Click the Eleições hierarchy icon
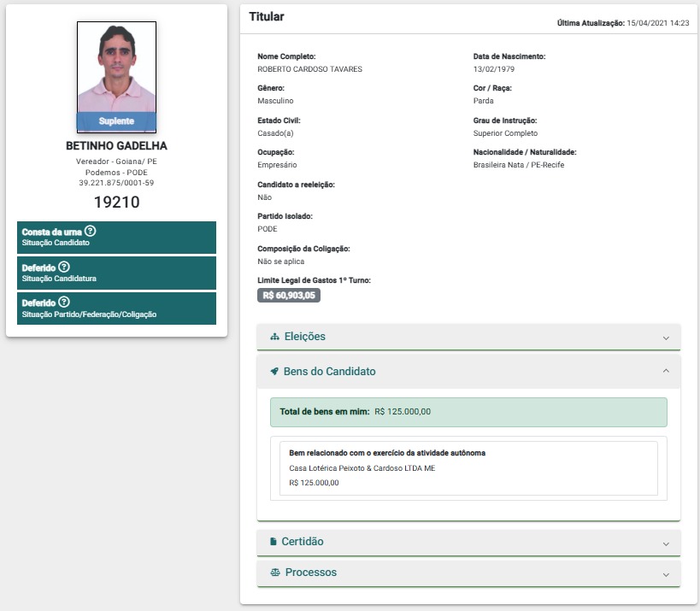 pos(274,337)
